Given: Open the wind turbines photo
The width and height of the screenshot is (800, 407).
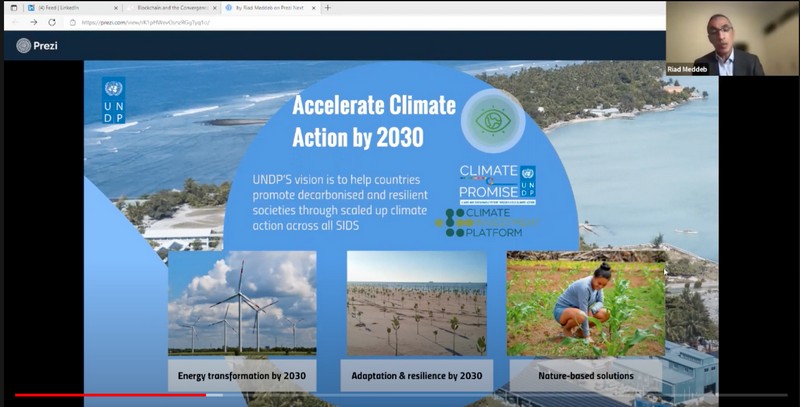Looking at the screenshot, I should (x=242, y=303).
